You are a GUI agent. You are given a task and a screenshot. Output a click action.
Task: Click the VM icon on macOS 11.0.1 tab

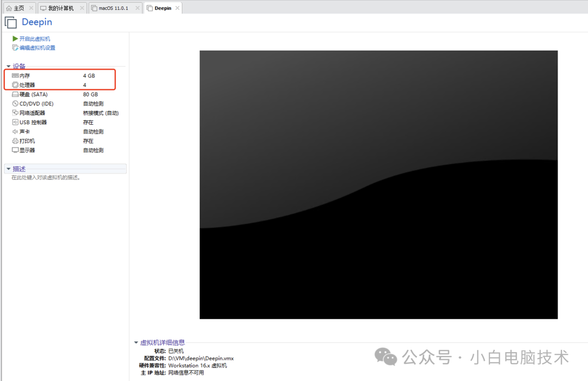pos(95,8)
